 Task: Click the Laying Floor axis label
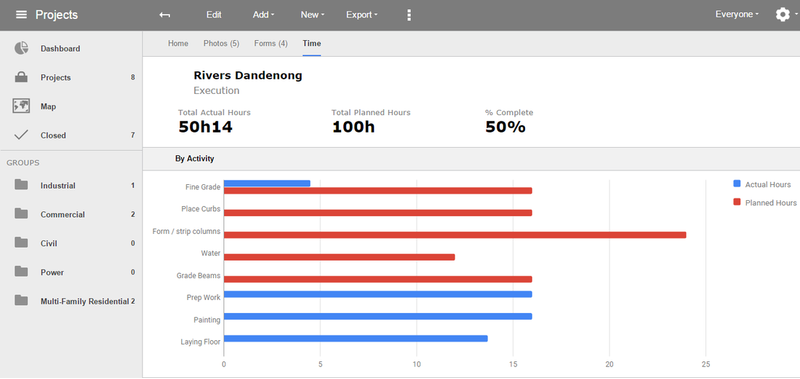pos(201,342)
